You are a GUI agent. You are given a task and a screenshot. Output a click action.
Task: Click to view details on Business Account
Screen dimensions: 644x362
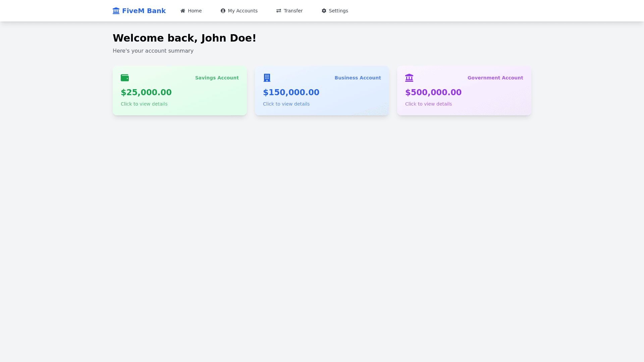[x=286, y=104]
